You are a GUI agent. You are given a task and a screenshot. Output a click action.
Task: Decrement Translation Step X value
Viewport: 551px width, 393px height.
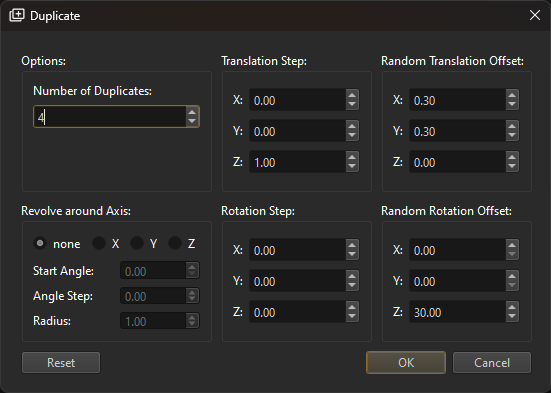tap(352, 104)
